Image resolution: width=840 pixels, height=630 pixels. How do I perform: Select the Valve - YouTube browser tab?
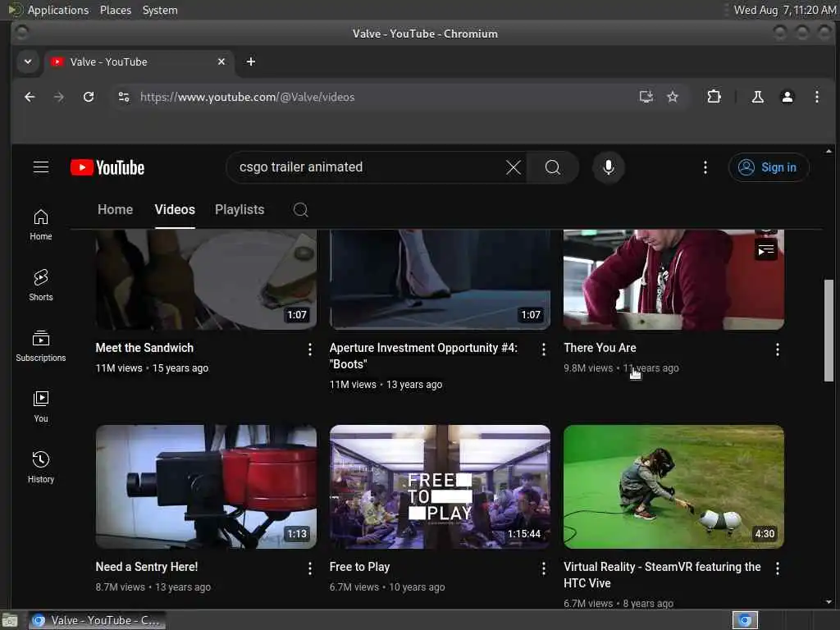click(x=138, y=62)
